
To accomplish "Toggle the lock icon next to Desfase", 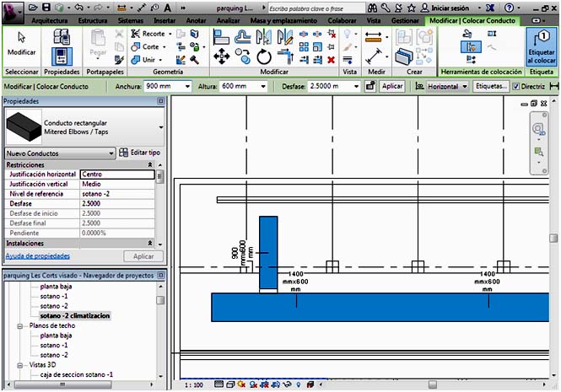I will (x=370, y=86).
